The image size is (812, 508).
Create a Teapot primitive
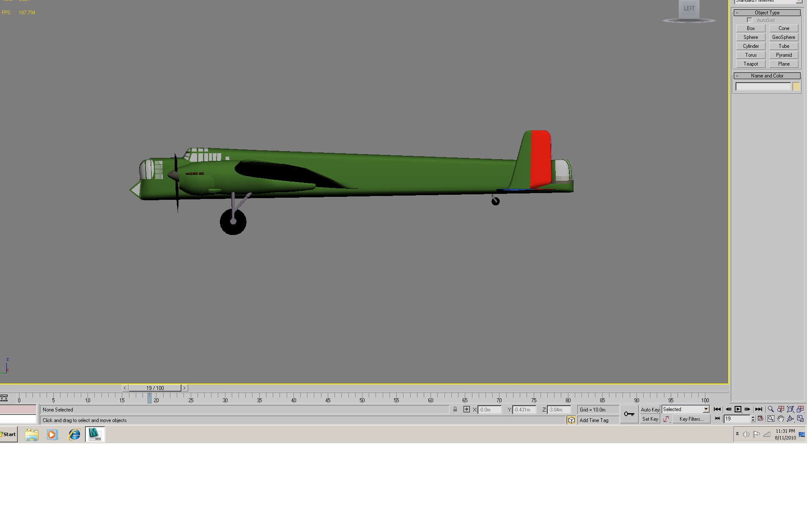point(751,64)
